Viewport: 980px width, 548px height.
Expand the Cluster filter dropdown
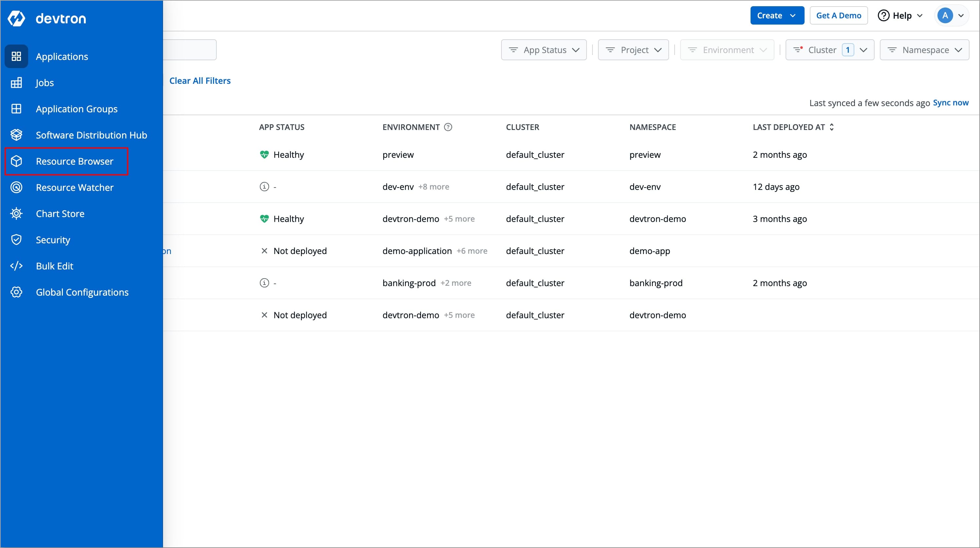(829, 49)
